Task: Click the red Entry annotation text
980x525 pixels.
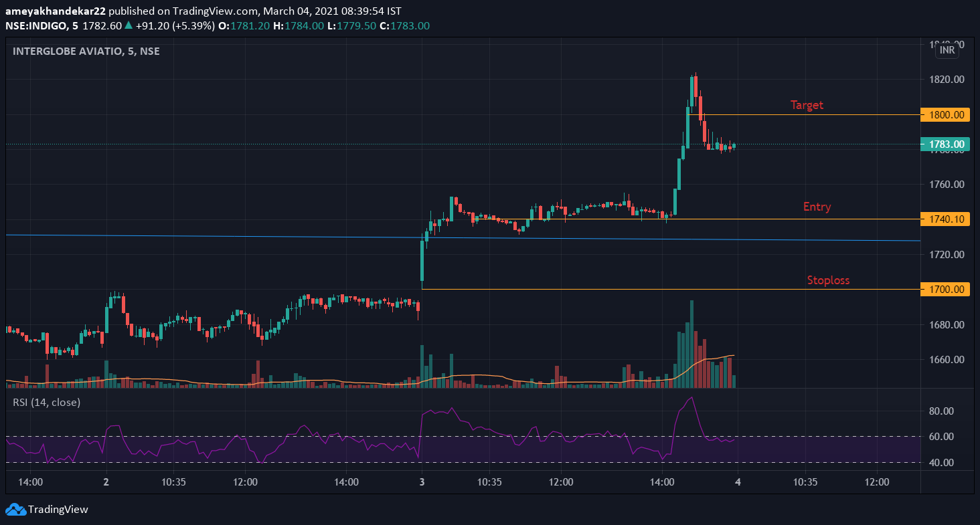Action: (x=817, y=207)
